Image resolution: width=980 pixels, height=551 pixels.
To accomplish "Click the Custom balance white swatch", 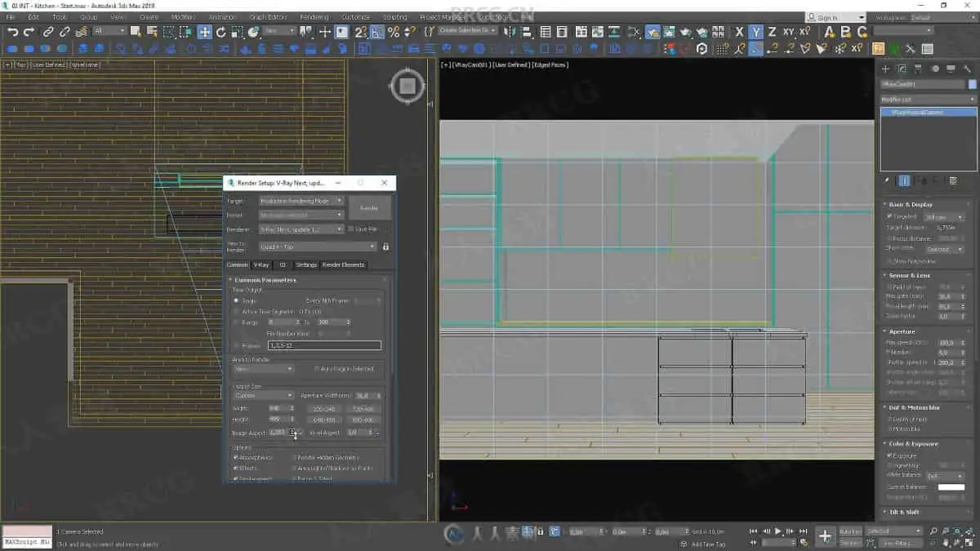I will (951, 487).
